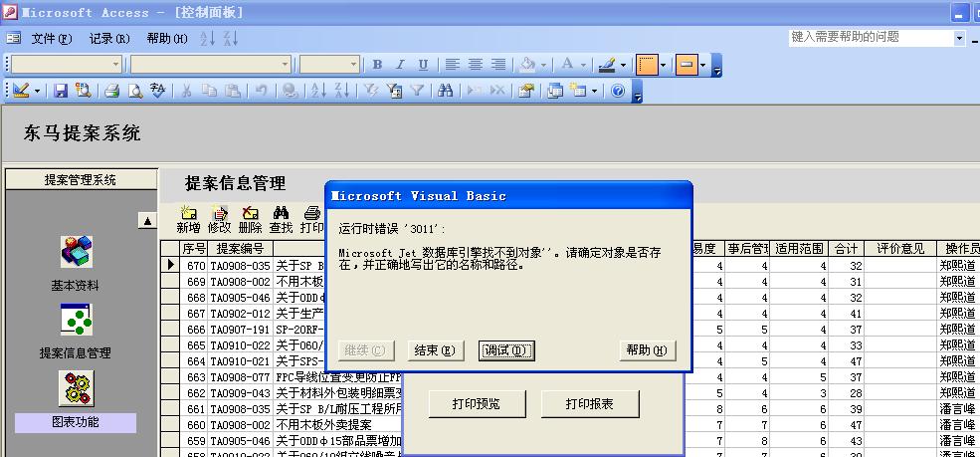Expand lower toolbar options chevron
The image size is (980, 457).
pos(637,92)
